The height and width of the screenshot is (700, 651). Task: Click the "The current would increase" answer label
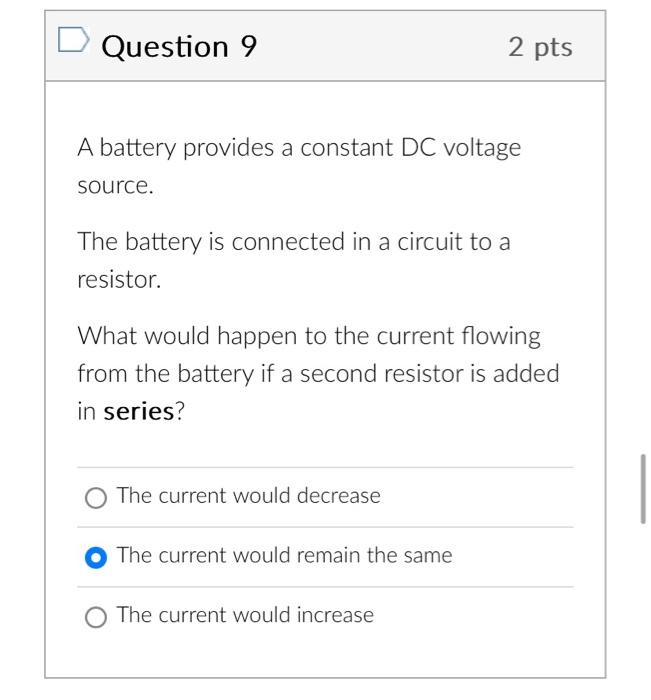click(245, 615)
